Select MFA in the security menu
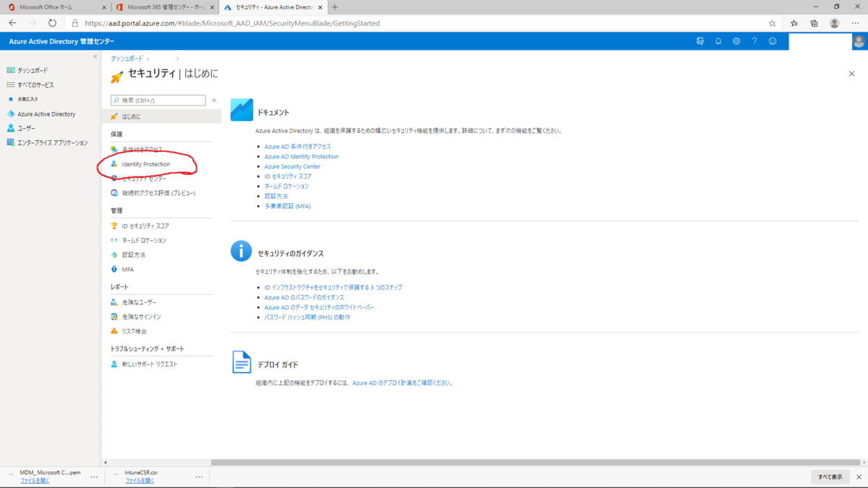Viewport: 868px width, 488px height. (x=127, y=269)
